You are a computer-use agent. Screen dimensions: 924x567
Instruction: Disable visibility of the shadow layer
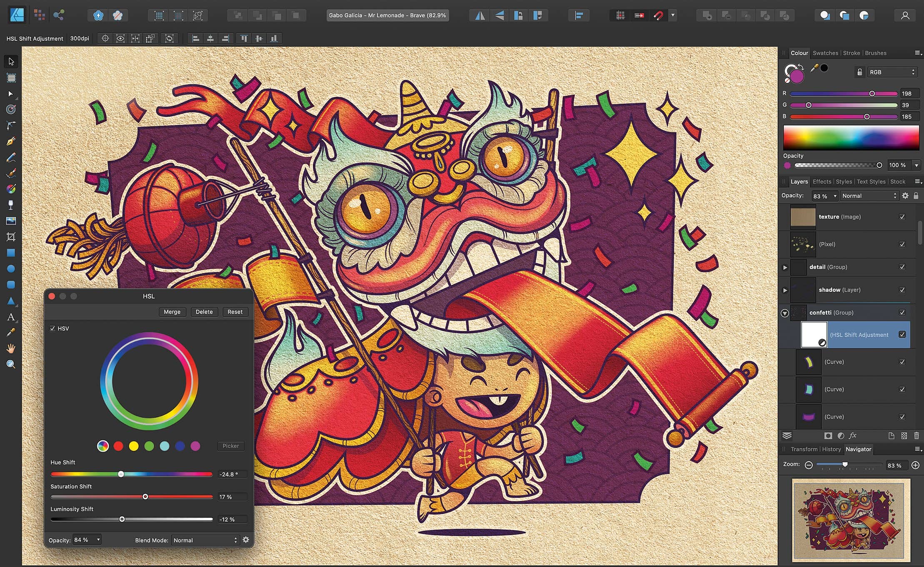[x=902, y=290]
